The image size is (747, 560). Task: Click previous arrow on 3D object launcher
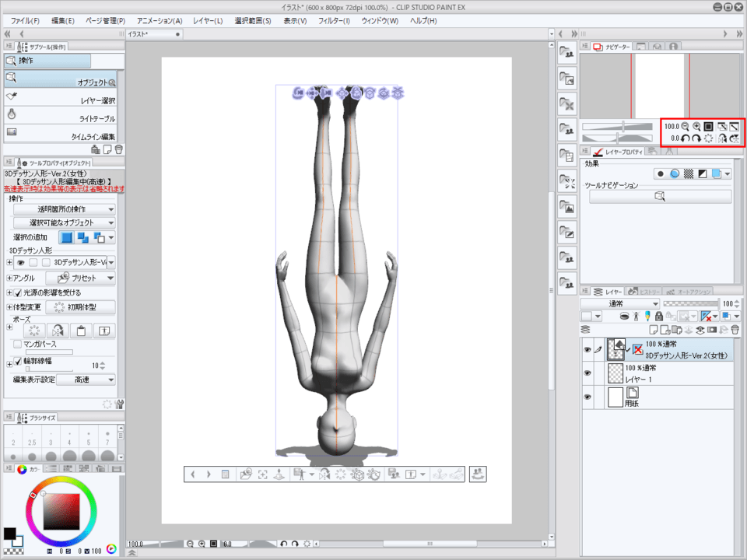click(193, 474)
